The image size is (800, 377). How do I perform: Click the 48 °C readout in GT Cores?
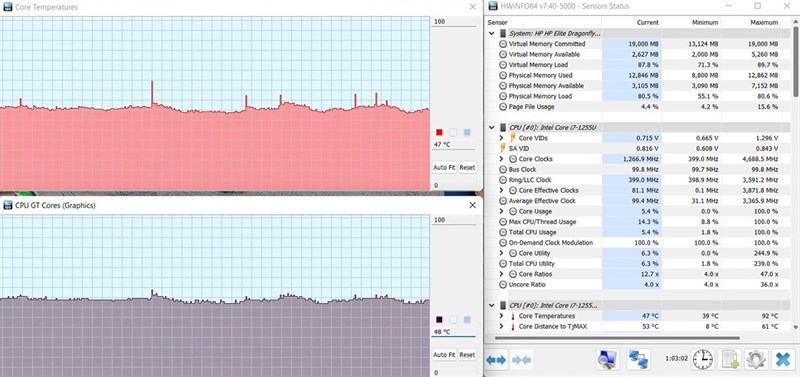(x=453, y=332)
